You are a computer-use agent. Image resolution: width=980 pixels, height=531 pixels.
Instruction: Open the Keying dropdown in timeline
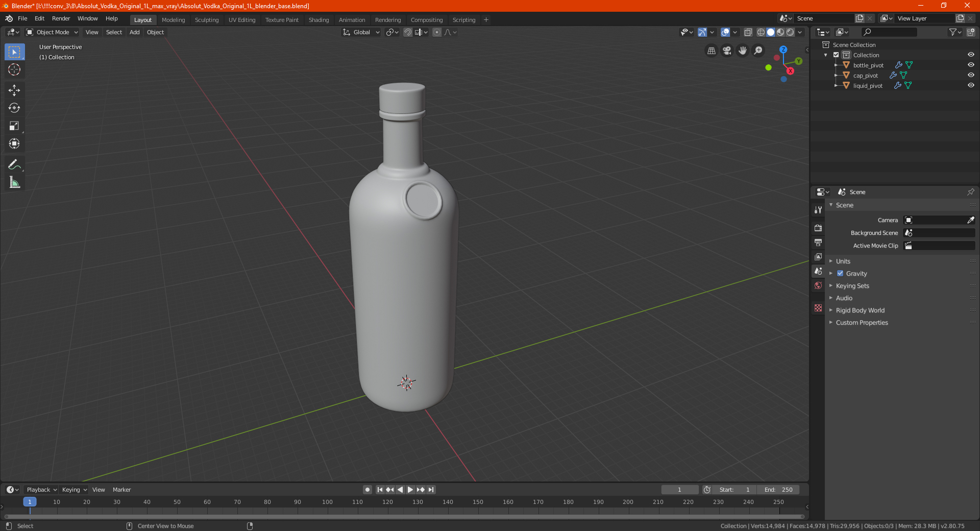click(74, 490)
